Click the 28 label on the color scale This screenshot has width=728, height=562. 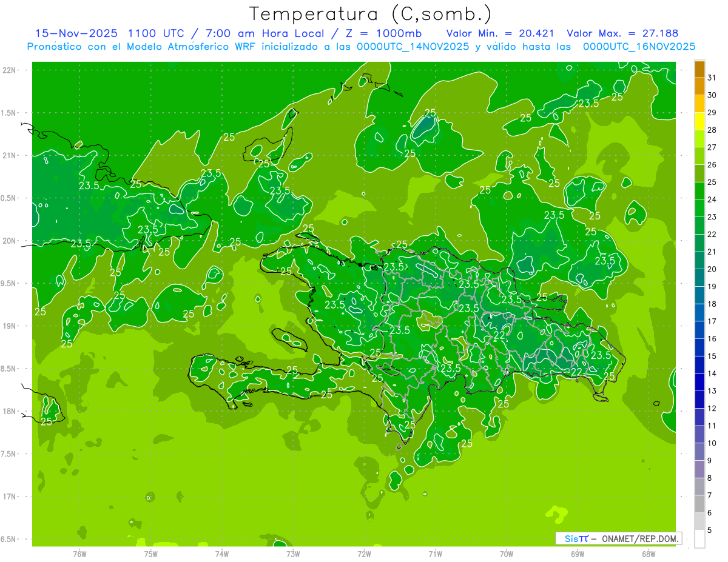pos(712,130)
